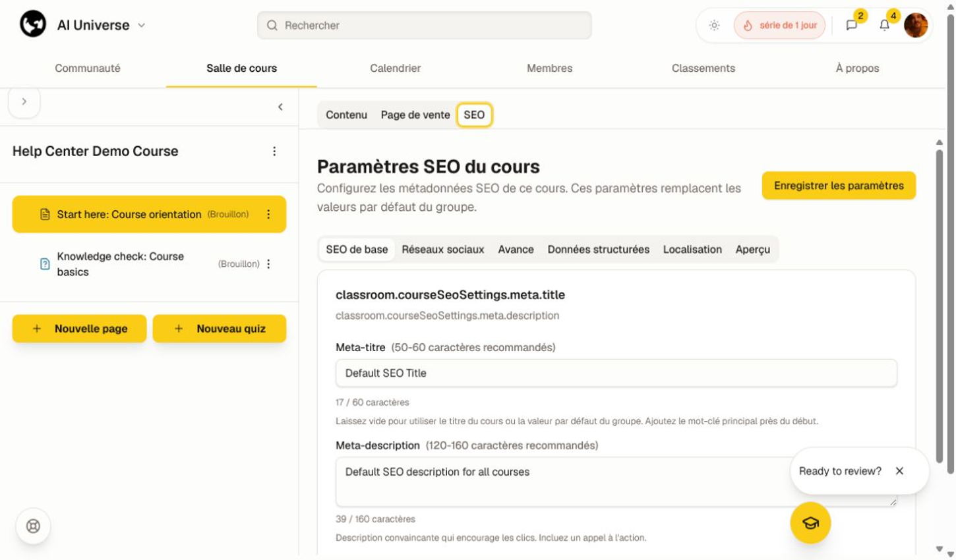
Task: Switch to Données structurées sub-tab
Action: (x=598, y=249)
